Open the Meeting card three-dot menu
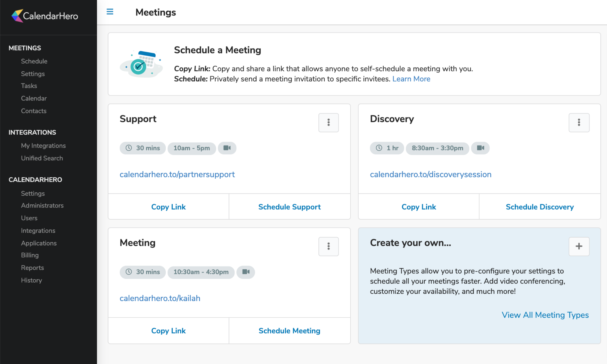Viewport: 607px width, 364px height. coord(328,246)
